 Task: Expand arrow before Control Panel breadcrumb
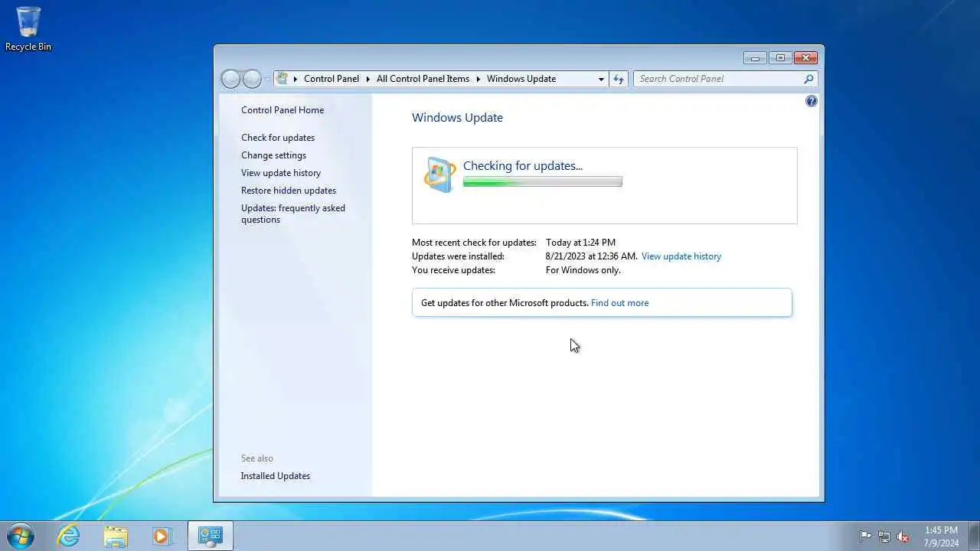pyautogui.click(x=296, y=79)
